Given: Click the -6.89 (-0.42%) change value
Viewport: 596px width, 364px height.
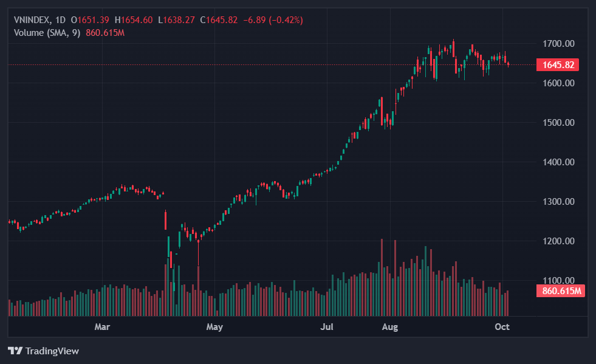Looking at the screenshot, I should pyautogui.click(x=273, y=20).
